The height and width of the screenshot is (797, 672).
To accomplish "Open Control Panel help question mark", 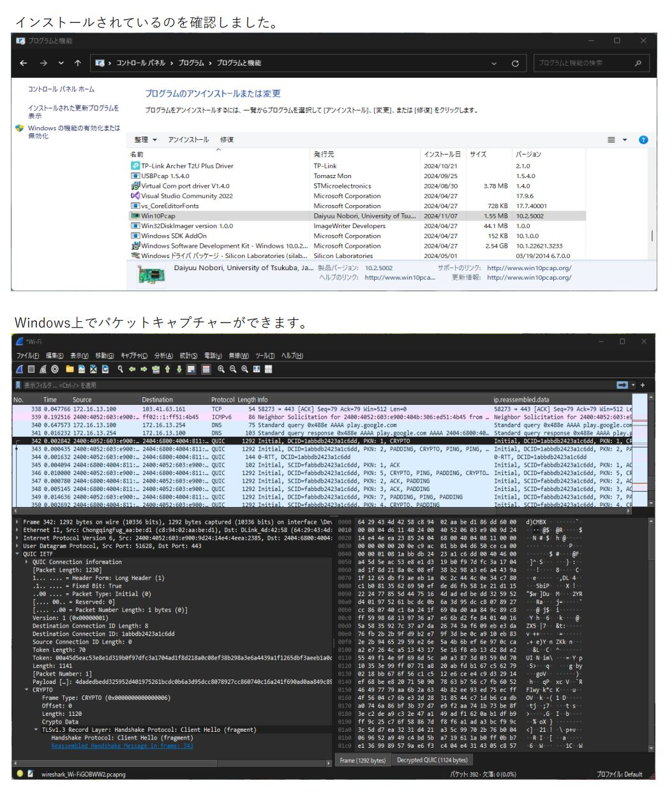I will (x=643, y=140).
